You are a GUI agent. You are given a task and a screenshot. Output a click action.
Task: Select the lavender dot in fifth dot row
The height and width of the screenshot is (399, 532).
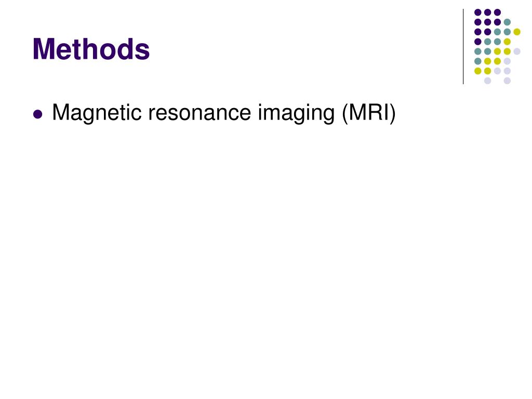tap(517, 51)
